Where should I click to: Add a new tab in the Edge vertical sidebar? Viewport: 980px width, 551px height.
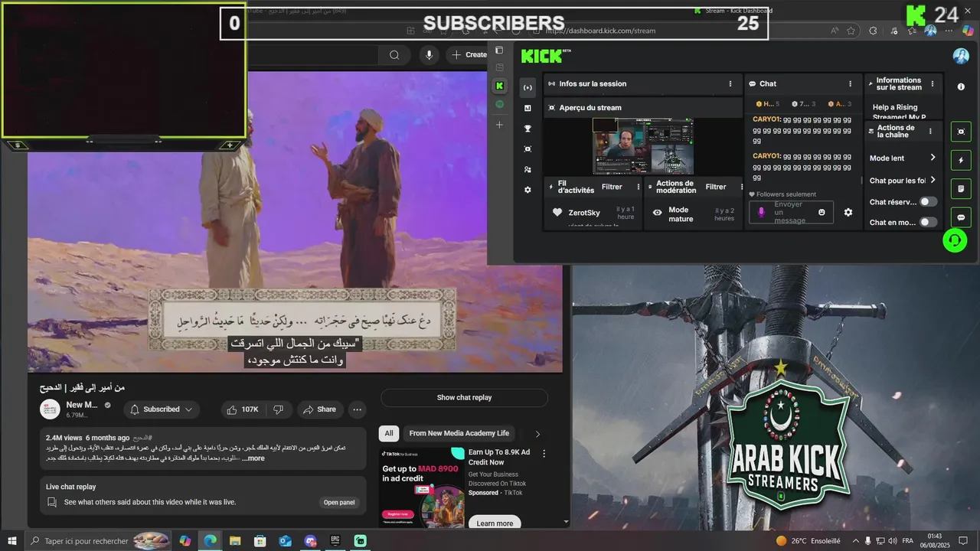(499, 125)
